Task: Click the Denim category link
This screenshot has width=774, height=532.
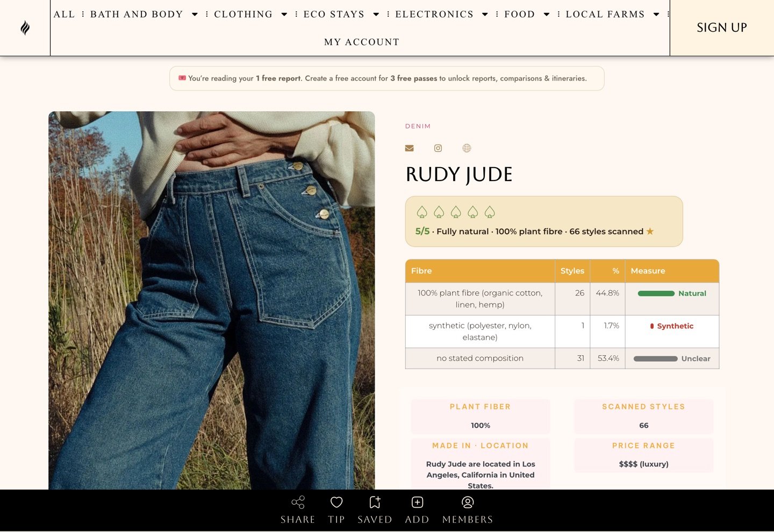Action: click(x=418, y=126)
